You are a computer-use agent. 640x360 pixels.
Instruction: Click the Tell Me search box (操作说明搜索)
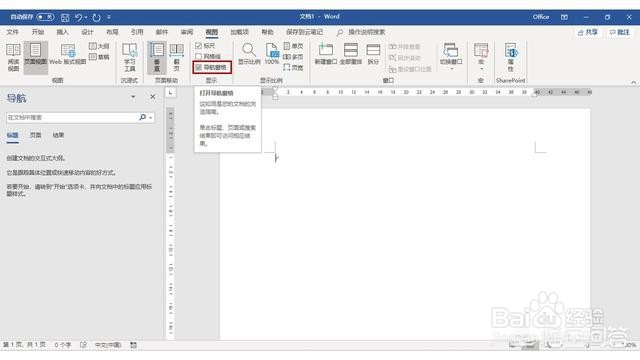pyautogui.click(x=362, y=32)
